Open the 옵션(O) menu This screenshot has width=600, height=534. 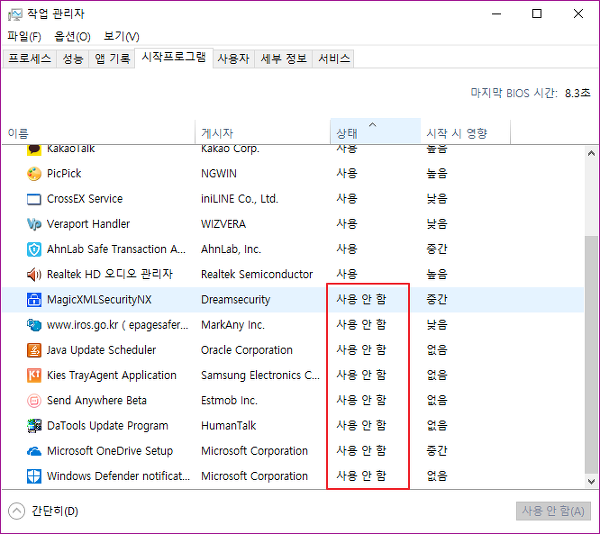coord(72,37)
